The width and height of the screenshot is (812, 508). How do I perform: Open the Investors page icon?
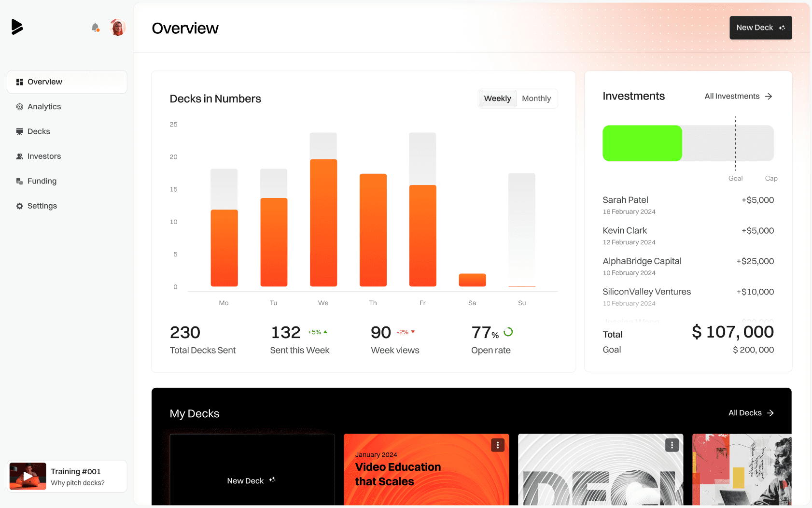point(20,156)
